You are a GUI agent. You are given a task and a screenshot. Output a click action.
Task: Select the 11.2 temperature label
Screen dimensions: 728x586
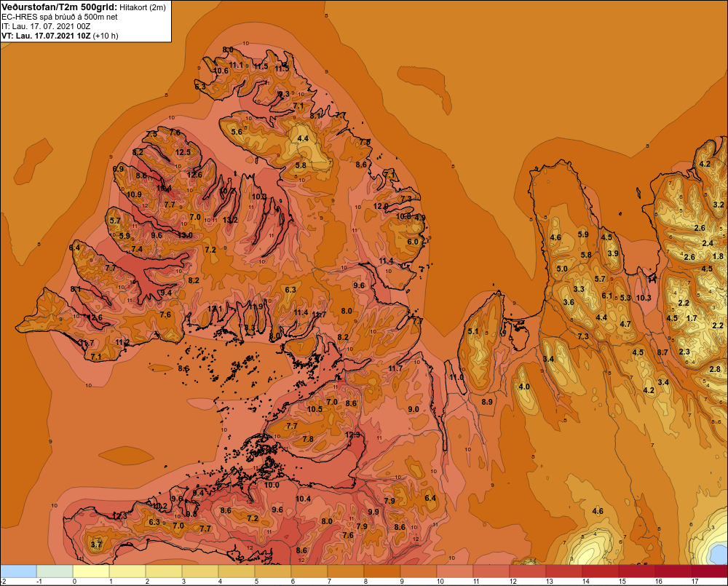[x=122, y=343]
